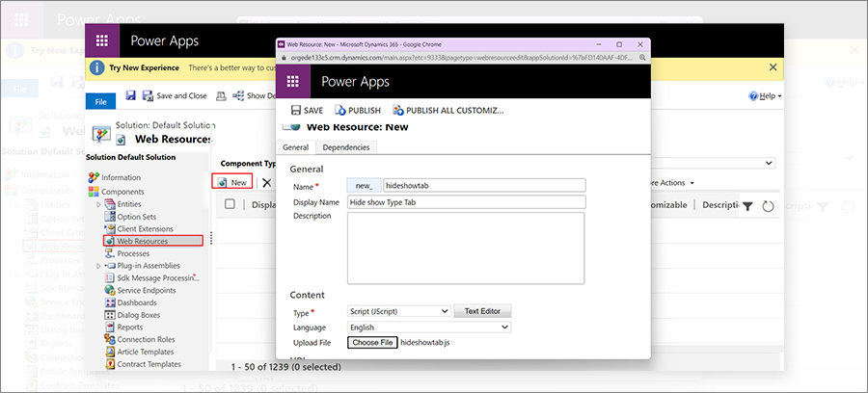Open app launcher waffle in Web Resource window
The width and height of the screenshot is (868, 393).
tap(293, 82)
